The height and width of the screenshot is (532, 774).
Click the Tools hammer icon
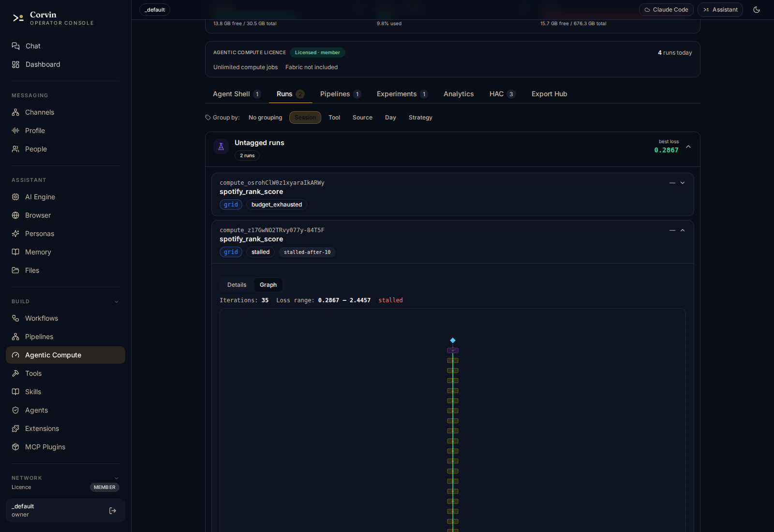[x=15, y=373]
